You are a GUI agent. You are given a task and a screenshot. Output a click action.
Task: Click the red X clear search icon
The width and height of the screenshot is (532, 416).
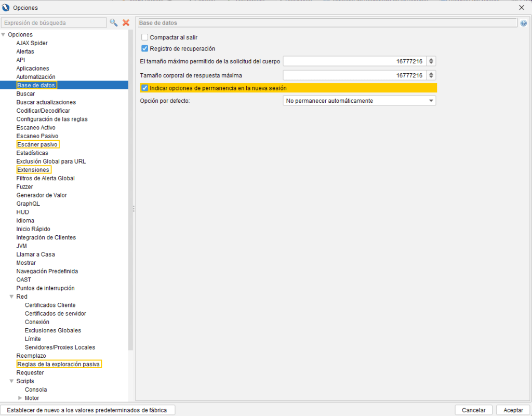126,23
